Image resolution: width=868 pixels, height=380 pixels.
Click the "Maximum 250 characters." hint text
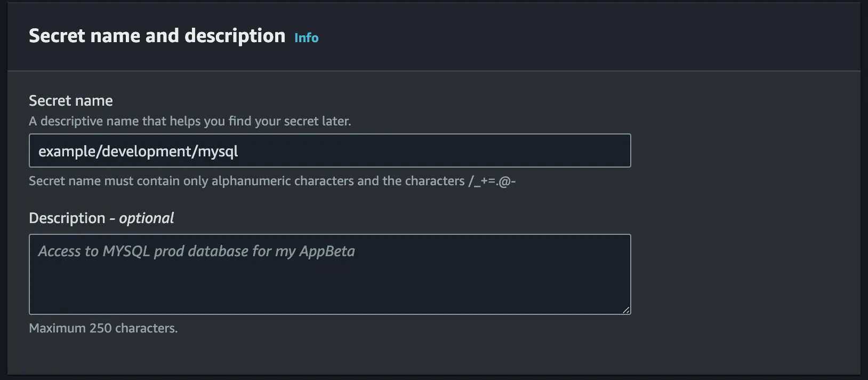103,328
